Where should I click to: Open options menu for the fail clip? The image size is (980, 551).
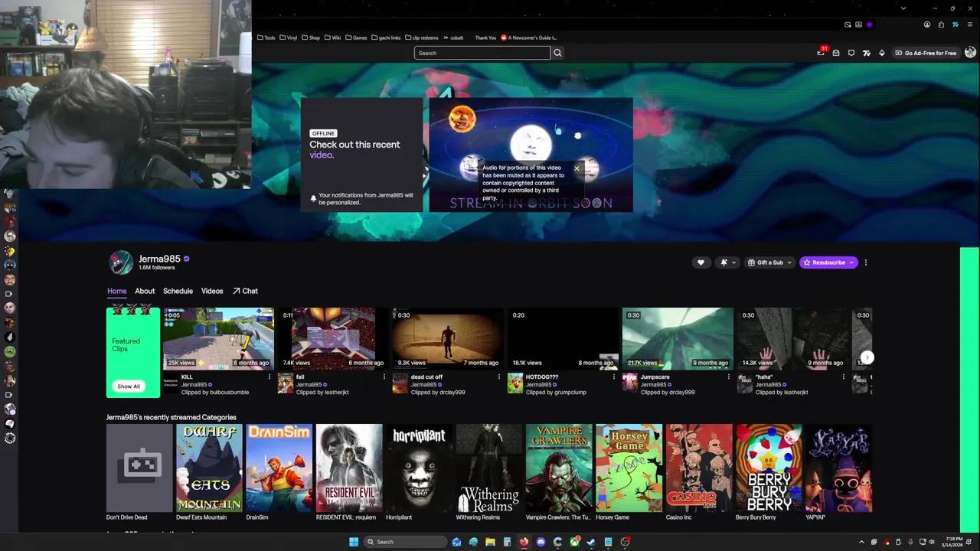(384, 377)
